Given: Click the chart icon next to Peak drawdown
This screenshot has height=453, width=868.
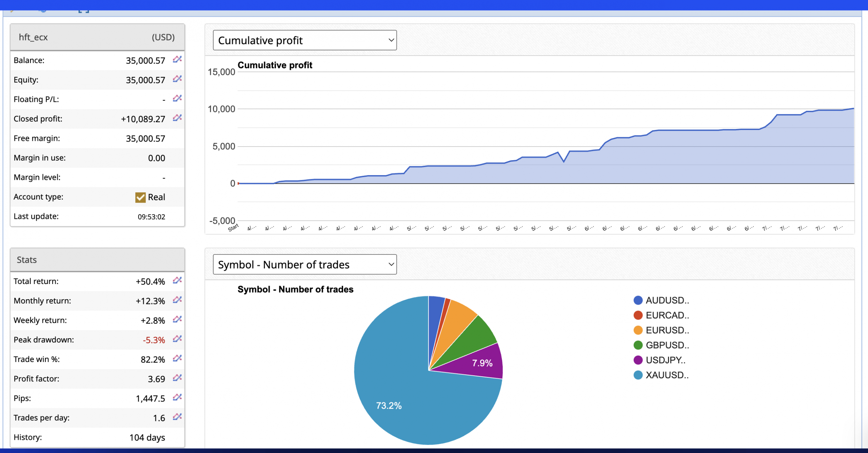Looking at the screenshot, I should (177, 339).
